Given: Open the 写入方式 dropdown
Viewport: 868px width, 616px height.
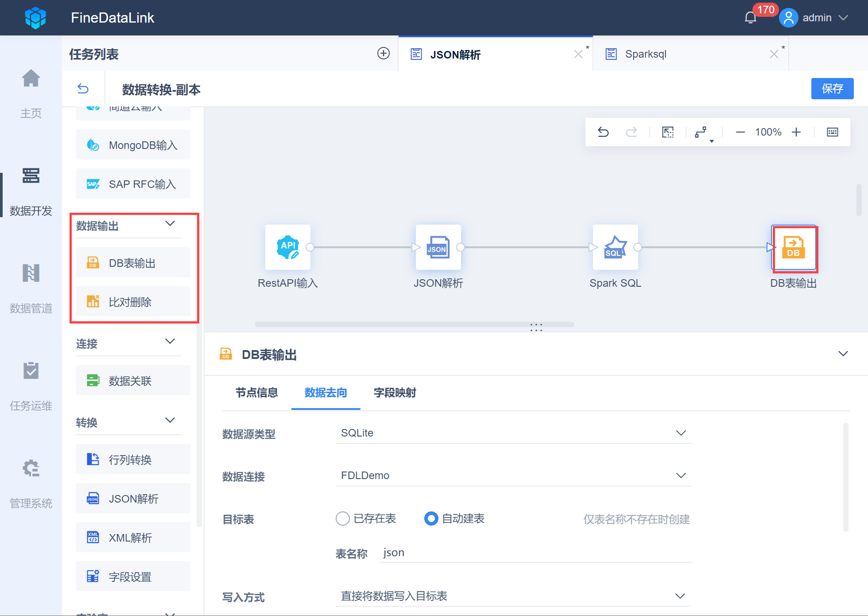Looking at the screenshot, I should coord(513,596).
